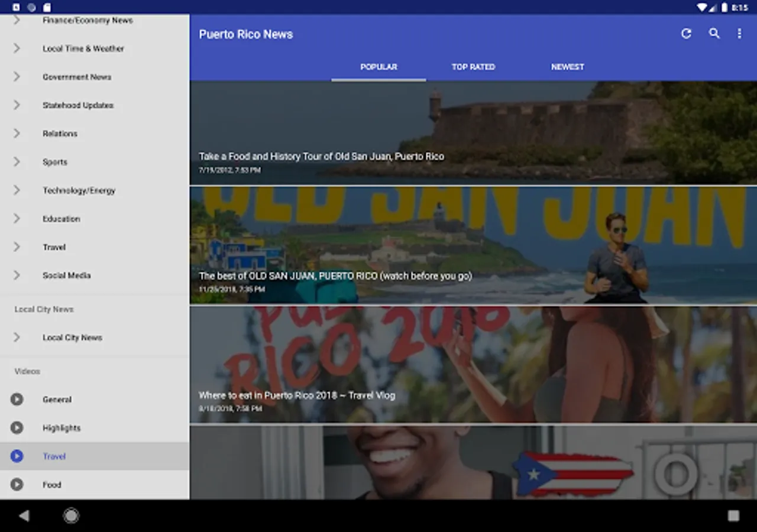Open Relations category
The image size is (757, 532).
95,134
